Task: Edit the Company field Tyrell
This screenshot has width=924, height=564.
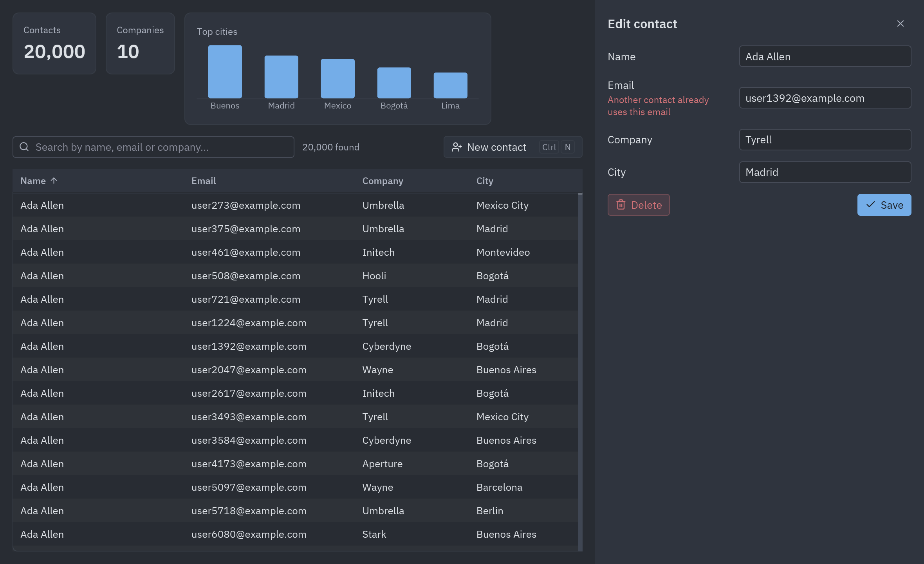Action: (825, 139)
